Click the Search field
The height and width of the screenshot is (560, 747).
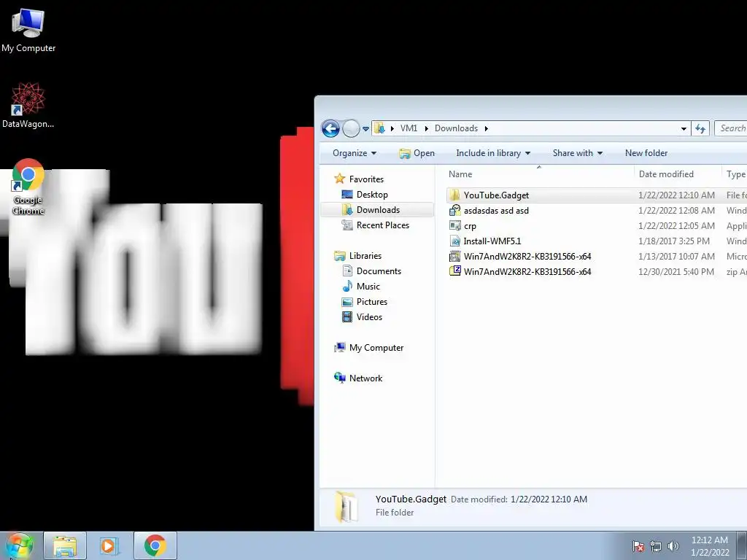point(731,128)
